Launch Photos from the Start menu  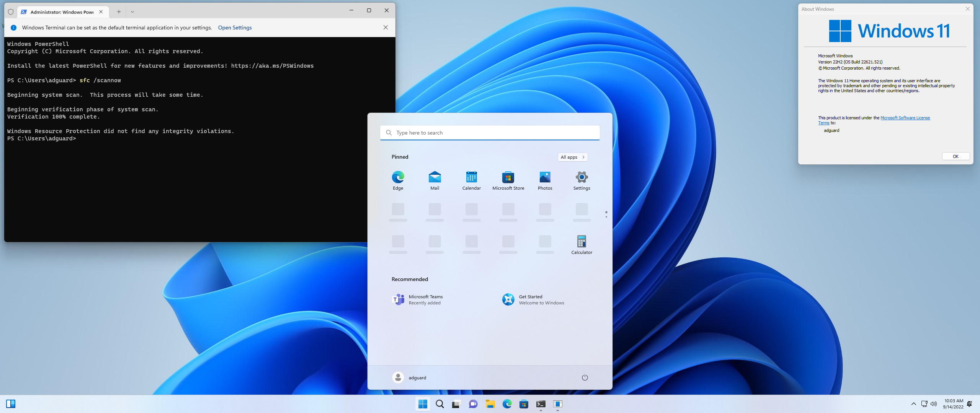(x=545, y=180)
